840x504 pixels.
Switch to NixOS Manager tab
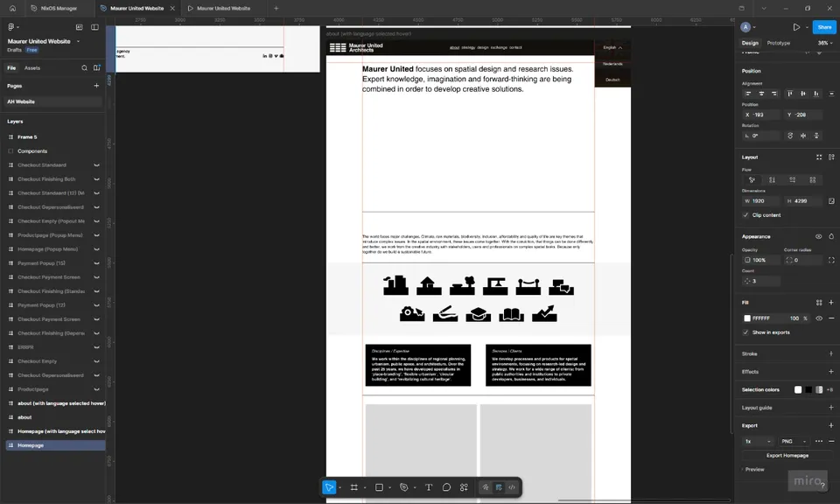point(59,8)
